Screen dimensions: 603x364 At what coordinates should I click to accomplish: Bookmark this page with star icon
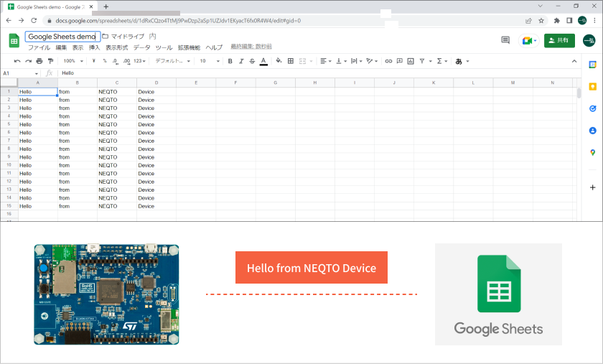click(x=541, y=21)
